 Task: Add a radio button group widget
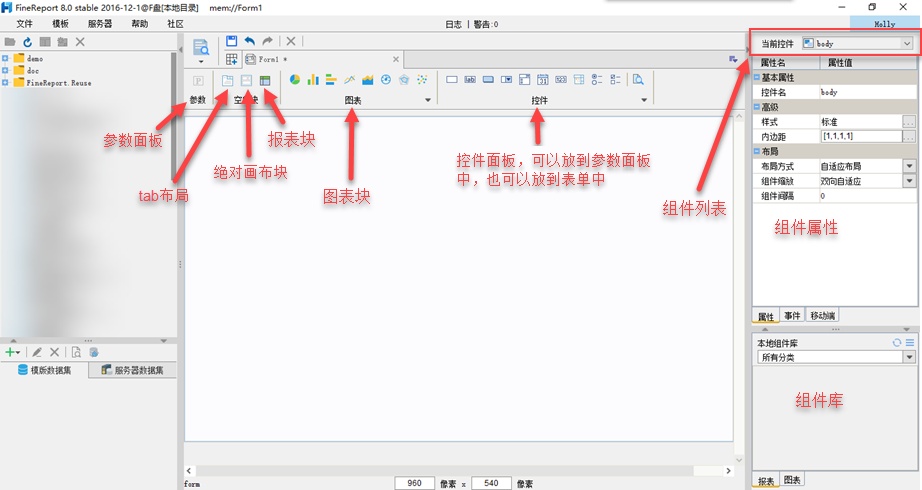597,79
